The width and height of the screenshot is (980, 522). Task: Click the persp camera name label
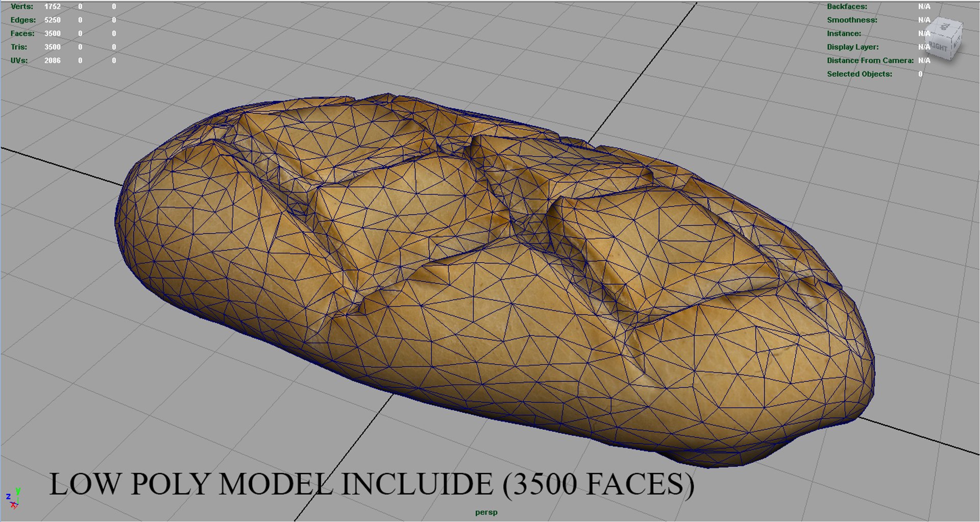(486, 512)
